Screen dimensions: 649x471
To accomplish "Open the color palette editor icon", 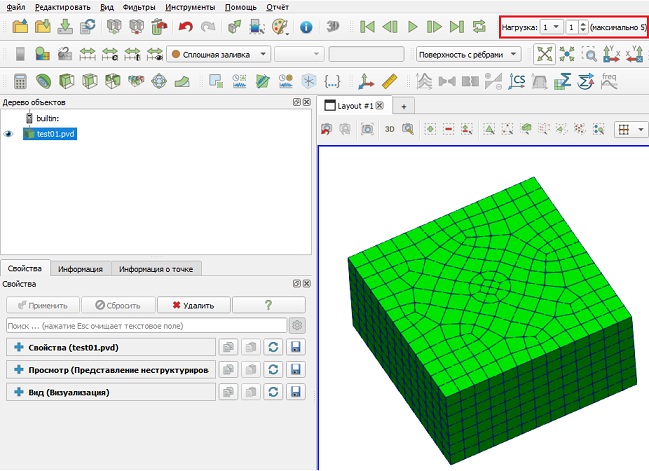I will point(280,27).
